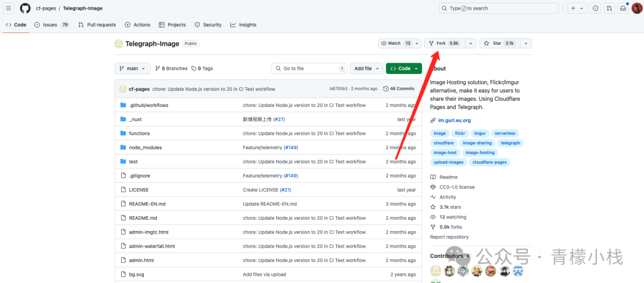Open the issues icon in header
This screenshot has height=283, width=644.
(x=596, y=8)
